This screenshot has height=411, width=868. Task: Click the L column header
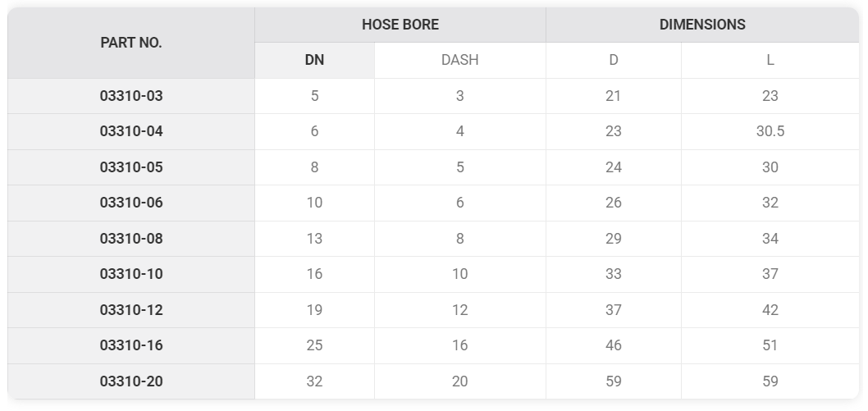point(770,60)
